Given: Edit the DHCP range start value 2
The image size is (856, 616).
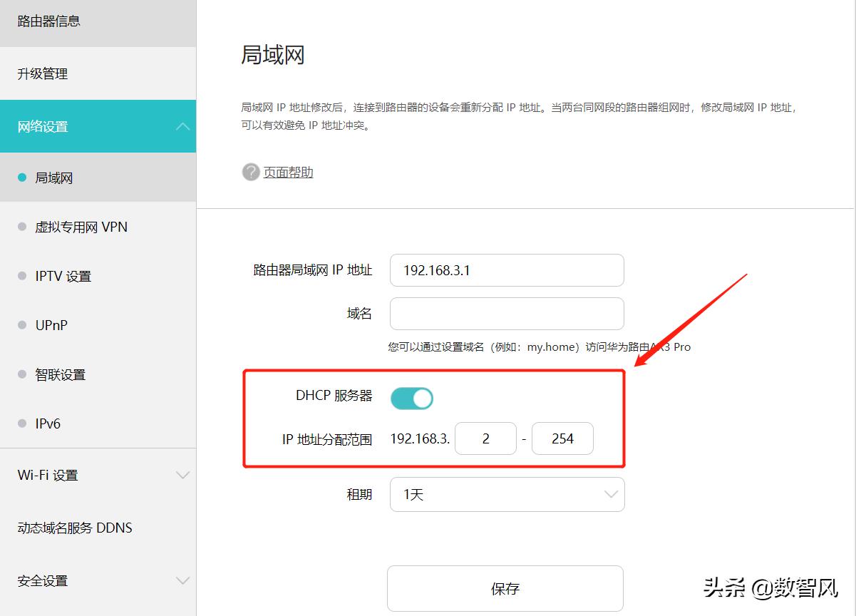Looking at the screenshot, I should [x=485, y=438].
